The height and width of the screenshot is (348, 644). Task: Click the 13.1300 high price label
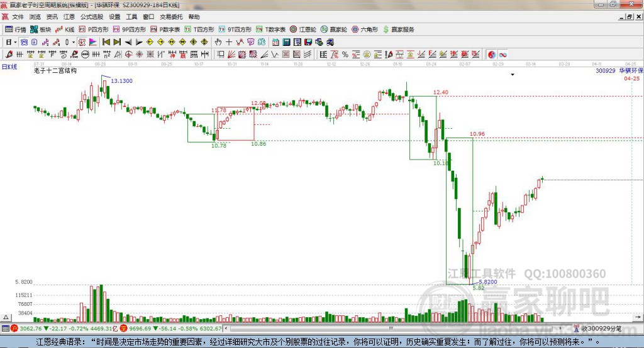point(121,81)
